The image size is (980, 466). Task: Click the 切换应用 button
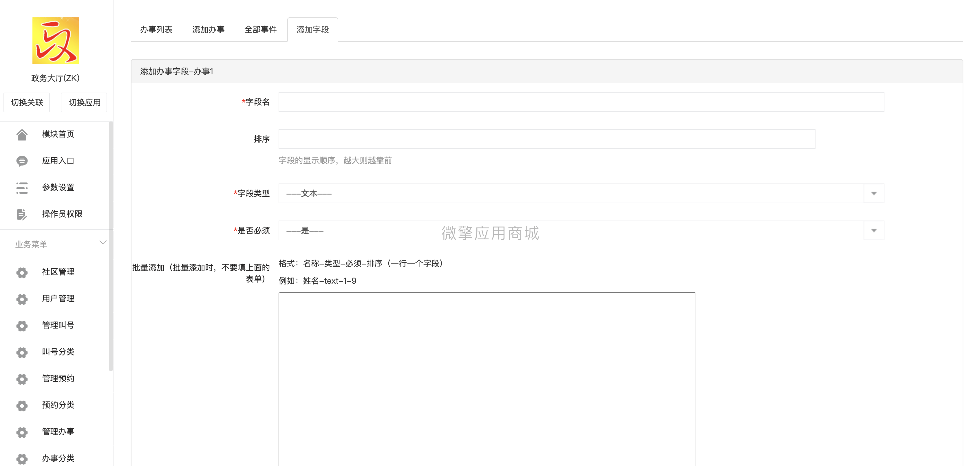coord(84,102)
